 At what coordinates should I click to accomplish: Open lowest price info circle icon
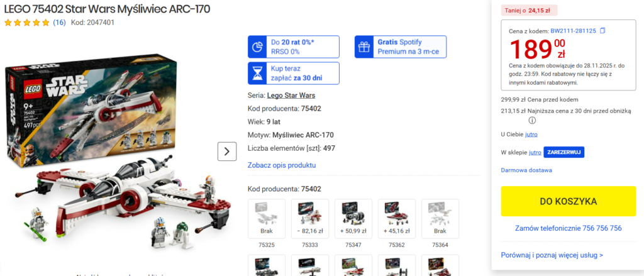tap(532, 120)
